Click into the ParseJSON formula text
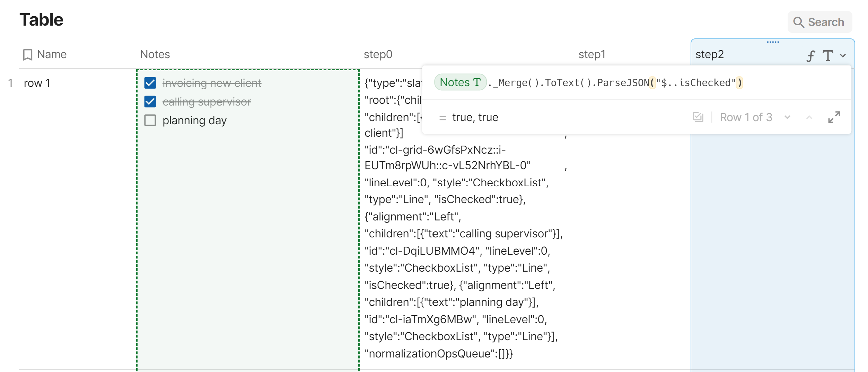868x372 pixels. (x=623, y=83)
